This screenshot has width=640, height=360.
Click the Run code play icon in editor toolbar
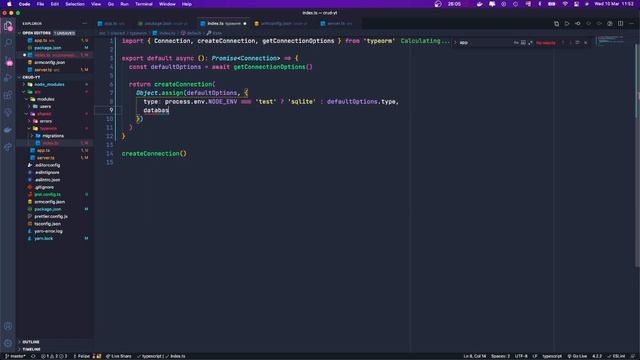click(x=567, y=24)
